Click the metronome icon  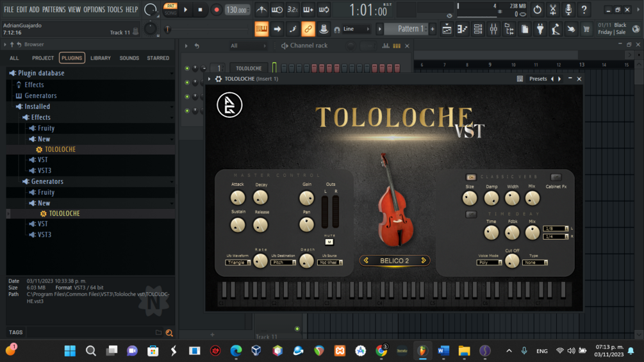261,10
